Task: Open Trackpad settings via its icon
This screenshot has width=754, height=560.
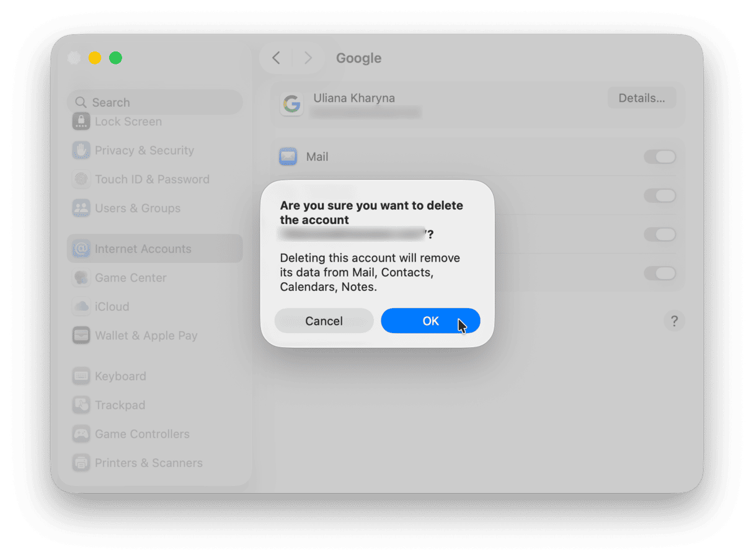Action: [81, 404]
